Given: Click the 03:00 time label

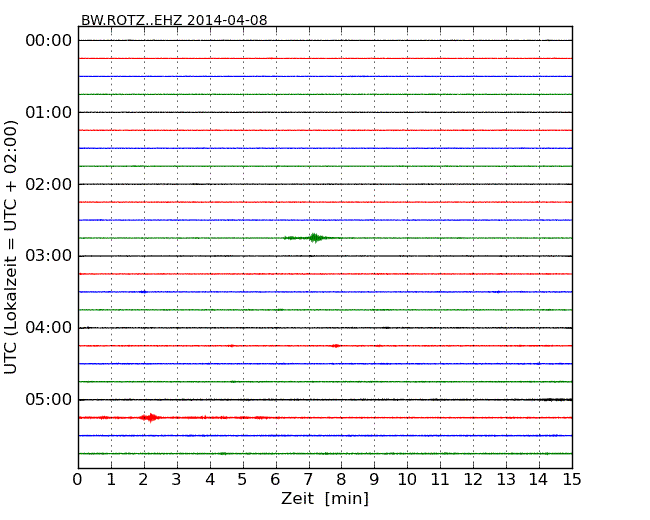Looking at the screenshot, I should coord(49,256).
